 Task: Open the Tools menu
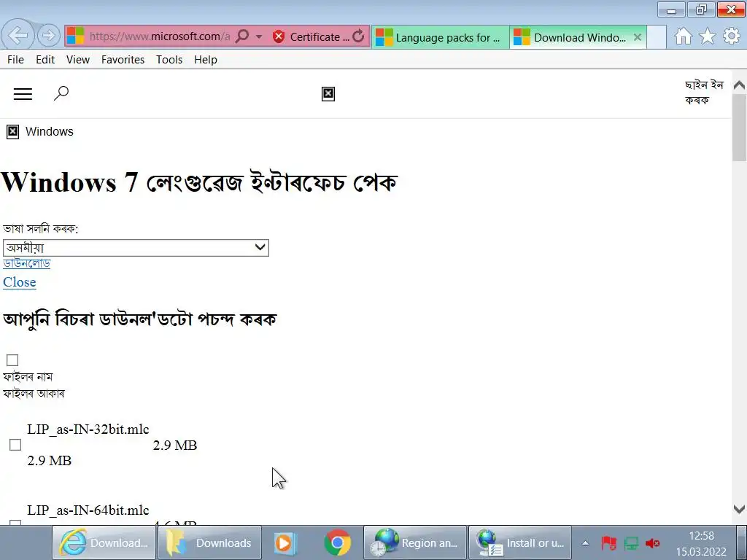tap(169, 60)
